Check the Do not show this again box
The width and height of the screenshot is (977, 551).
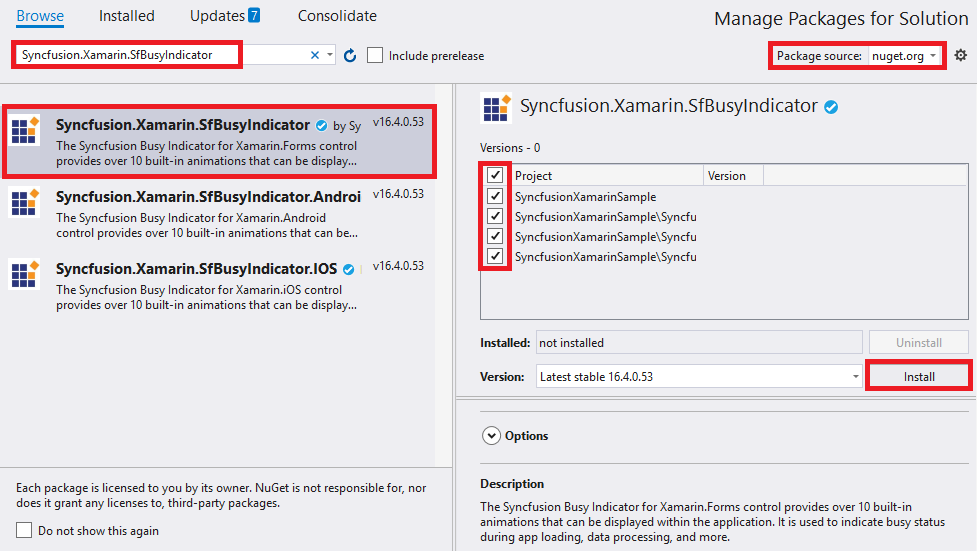point(25,531)
